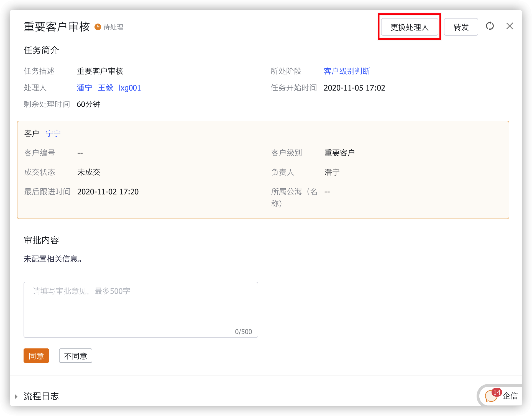532x416 pixels.
Task: Click the 潘宁 owner value under 负责人
Action: 332,172
